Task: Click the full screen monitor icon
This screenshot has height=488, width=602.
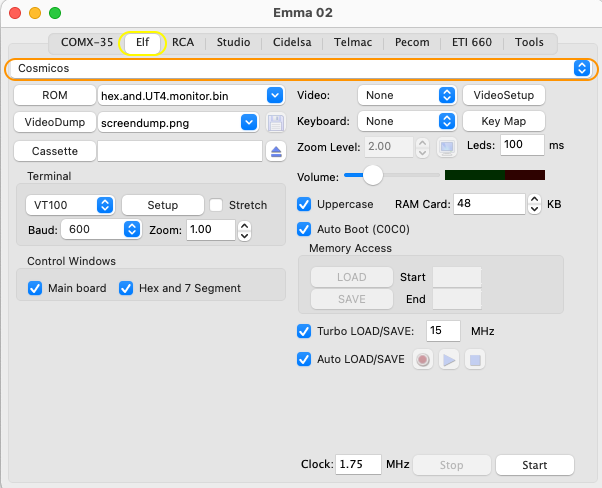Action: point(447,147)
